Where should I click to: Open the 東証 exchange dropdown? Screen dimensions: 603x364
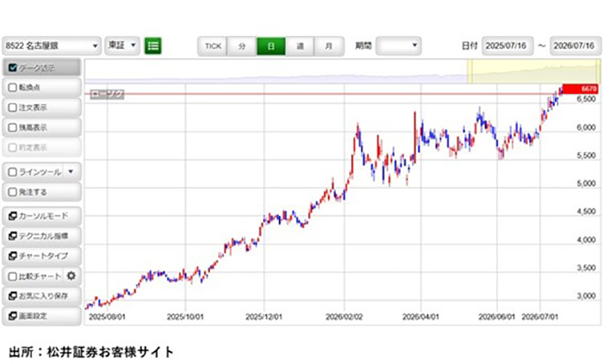coord(122,46)
